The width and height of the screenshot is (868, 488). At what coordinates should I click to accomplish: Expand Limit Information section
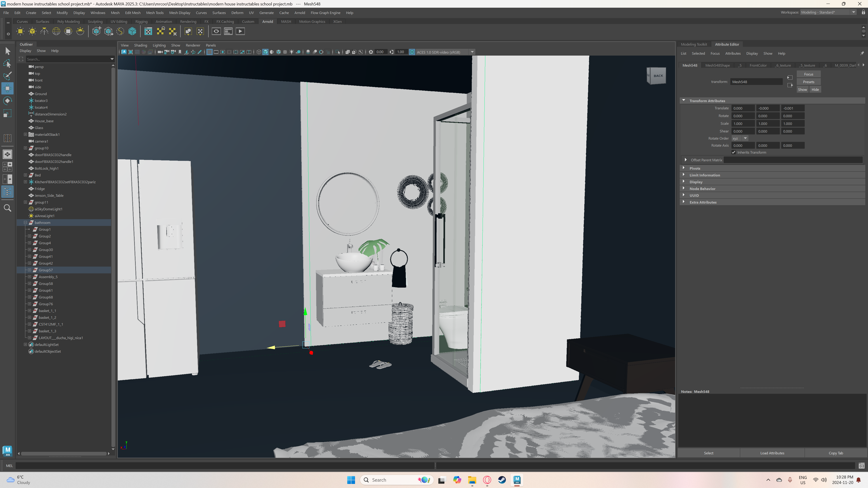pos(684,175)
